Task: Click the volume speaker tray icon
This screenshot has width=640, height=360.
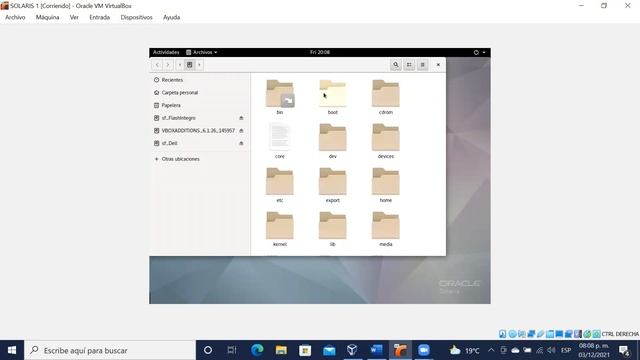Action: pos(551,350)
